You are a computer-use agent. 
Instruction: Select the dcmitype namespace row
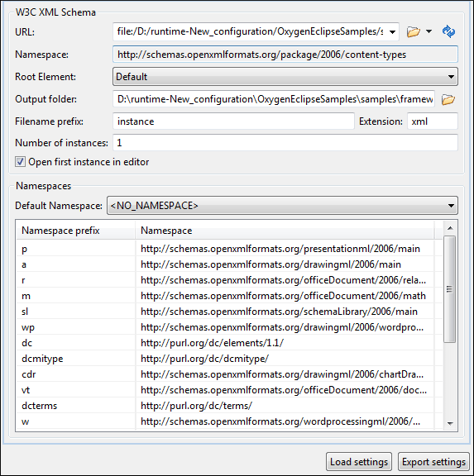(x=225, y=359)
